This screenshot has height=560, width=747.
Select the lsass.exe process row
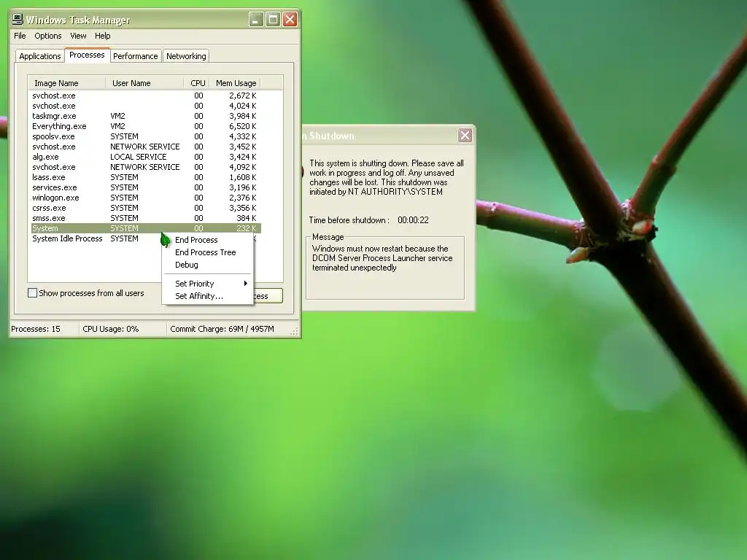click(145, 177)
